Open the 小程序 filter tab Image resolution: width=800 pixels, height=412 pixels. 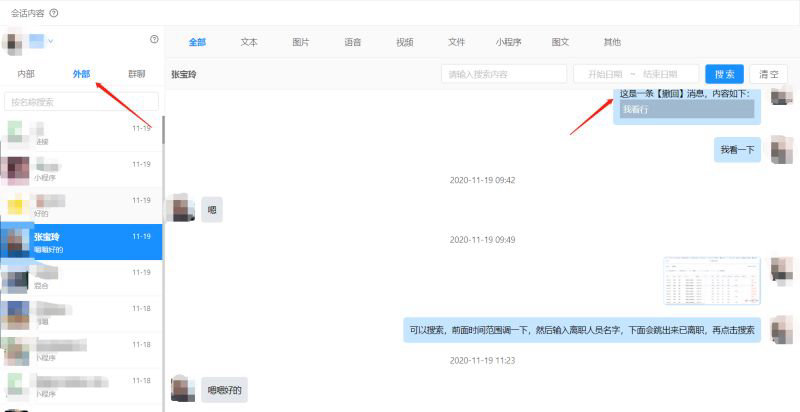pyautogui.click(x=508, y=42)
